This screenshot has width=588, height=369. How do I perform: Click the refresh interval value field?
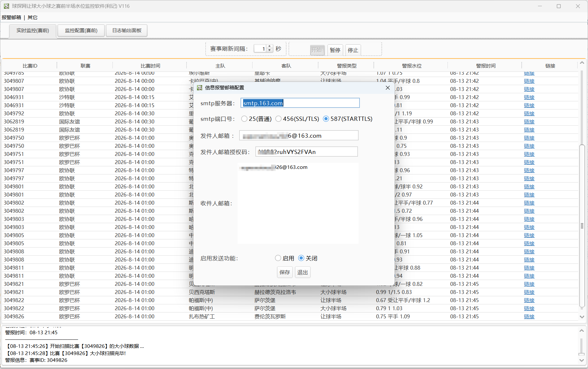click(x=260, y=49)
